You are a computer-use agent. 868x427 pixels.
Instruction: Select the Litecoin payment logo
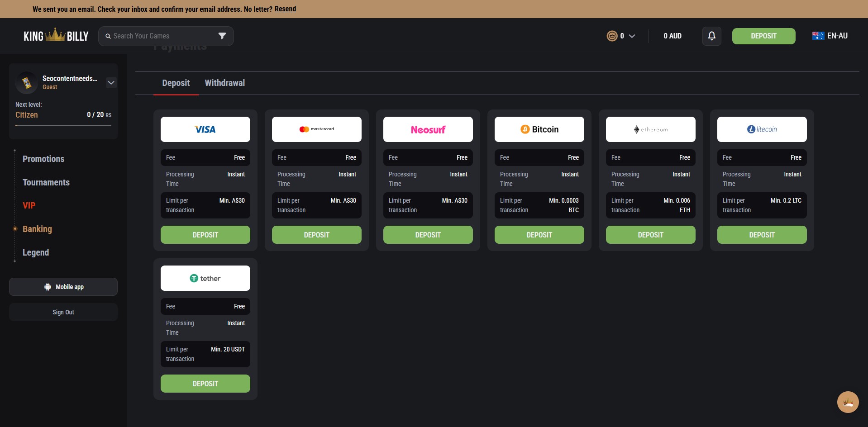click(x=762, y=129)
